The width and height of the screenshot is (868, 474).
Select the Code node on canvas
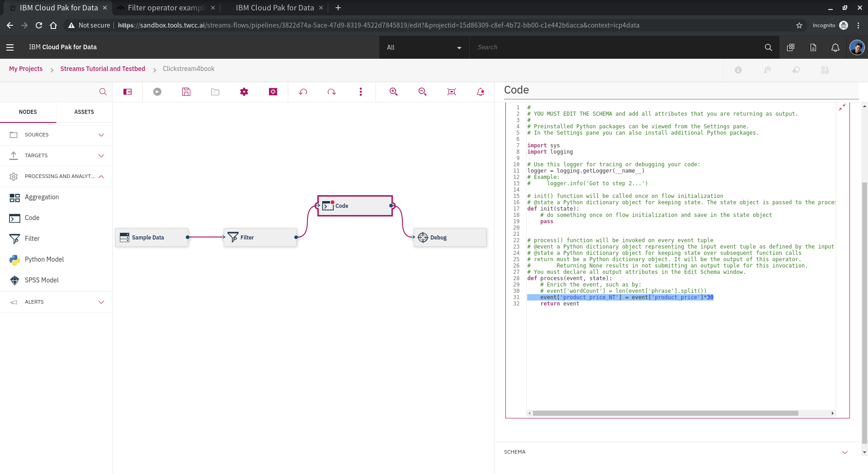click(x=355, y=206)
